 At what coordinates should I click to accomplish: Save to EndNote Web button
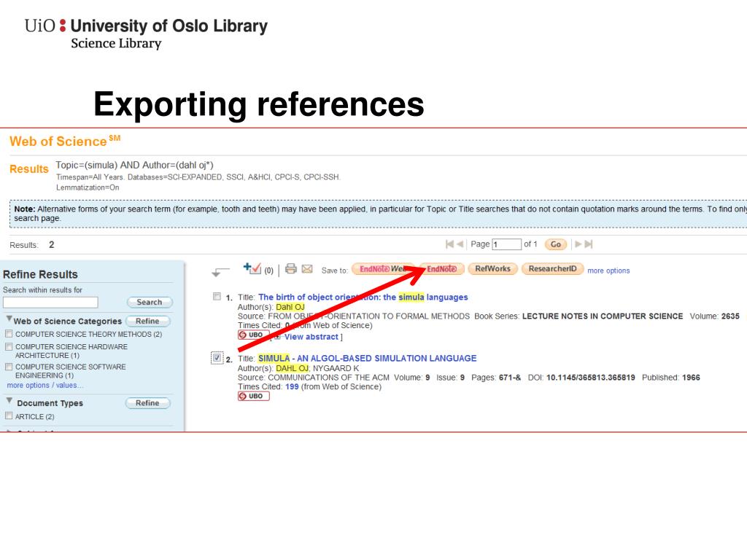383,269
